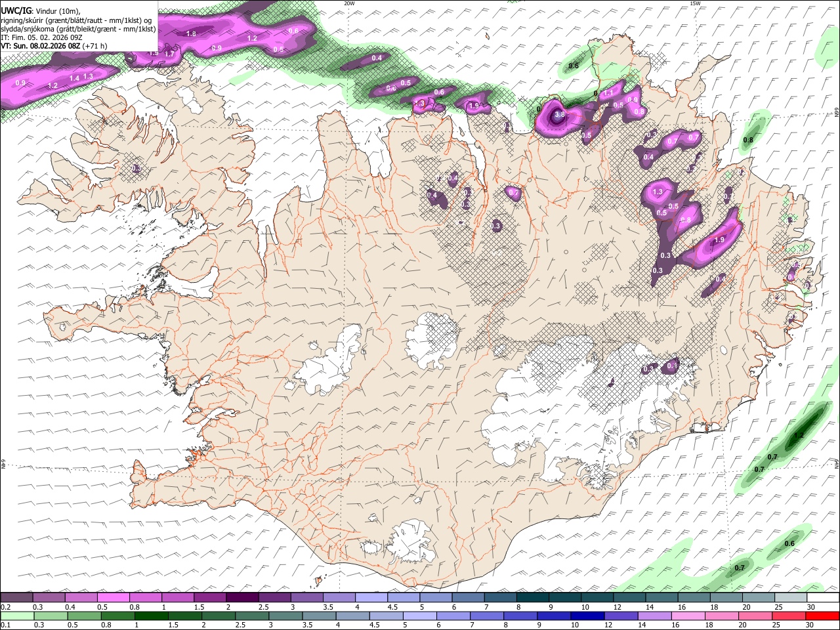Click the red 25 rain legend swatch

788,616
